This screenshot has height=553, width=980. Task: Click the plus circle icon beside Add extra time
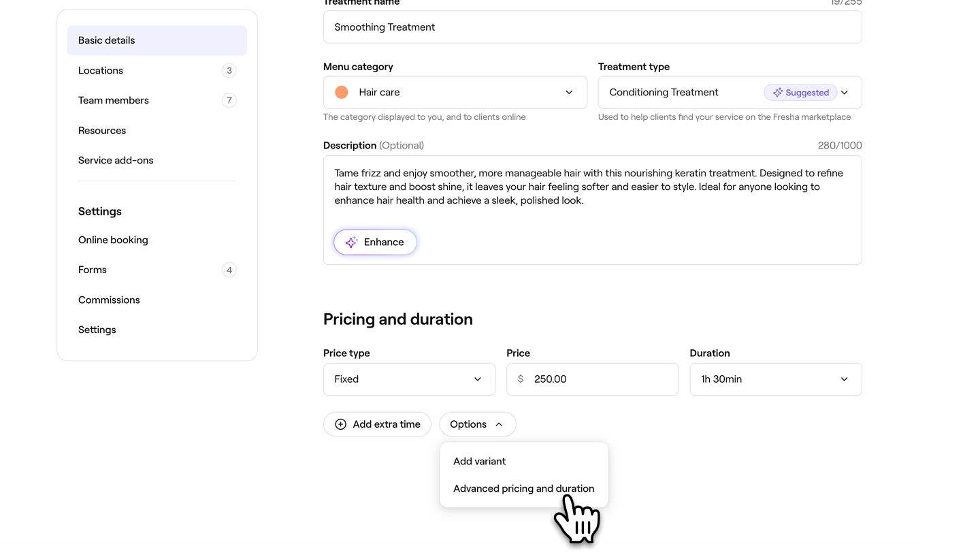[x=340, y=424]
